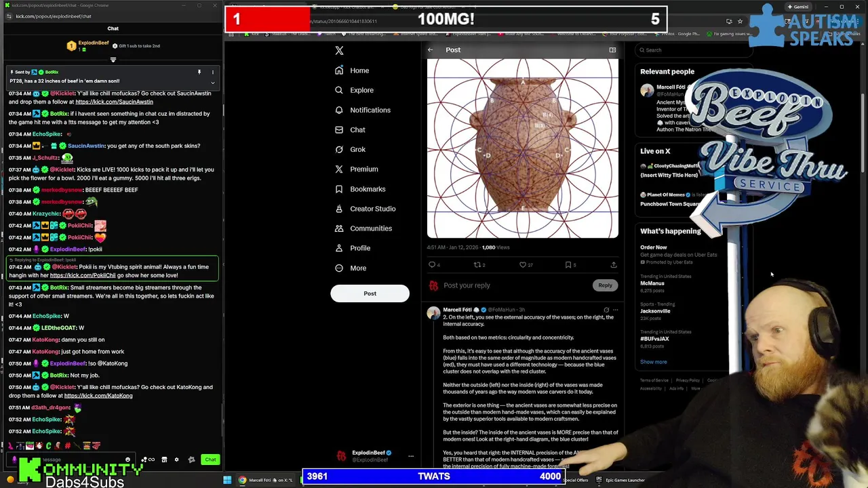868x488 pixels.
Task: Toggle reader view icon on post header
Action: pyautogui.click(x=612, y=49)
